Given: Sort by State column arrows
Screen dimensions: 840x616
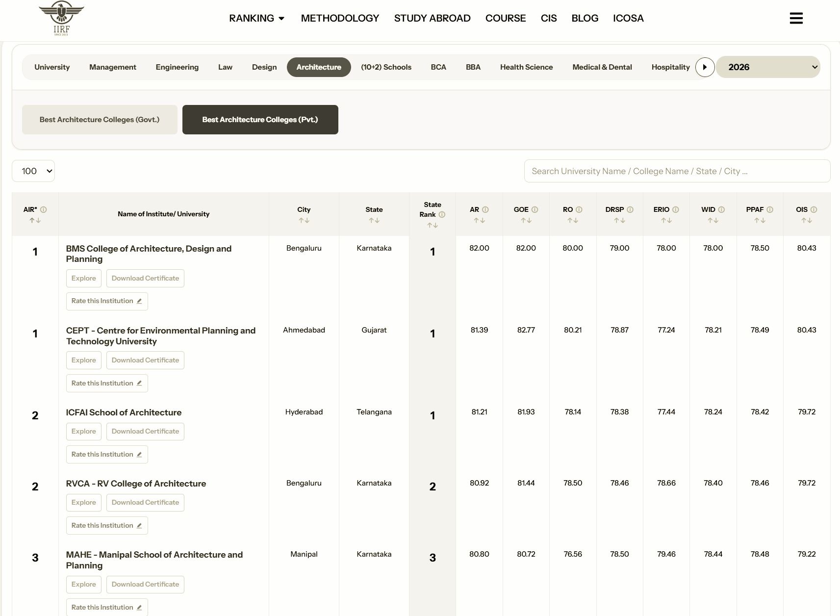Looking at the screenshot, I should click(x=374, y=220).
